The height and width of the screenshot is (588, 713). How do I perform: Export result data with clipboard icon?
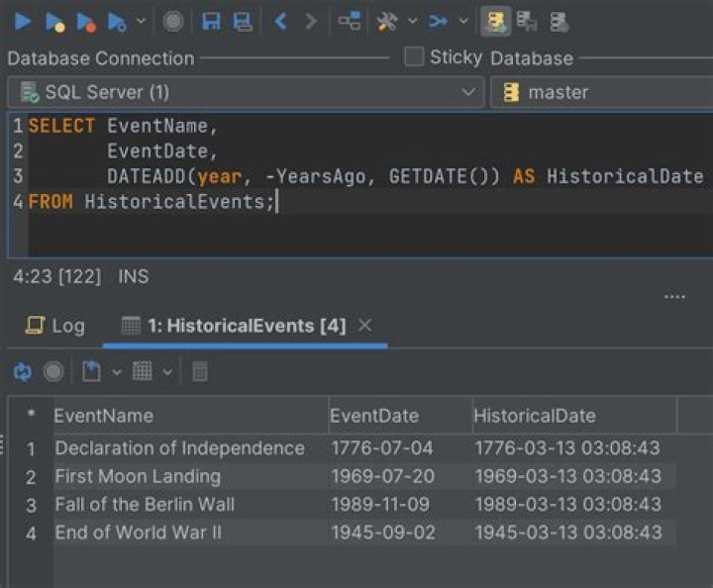(91, 371)
